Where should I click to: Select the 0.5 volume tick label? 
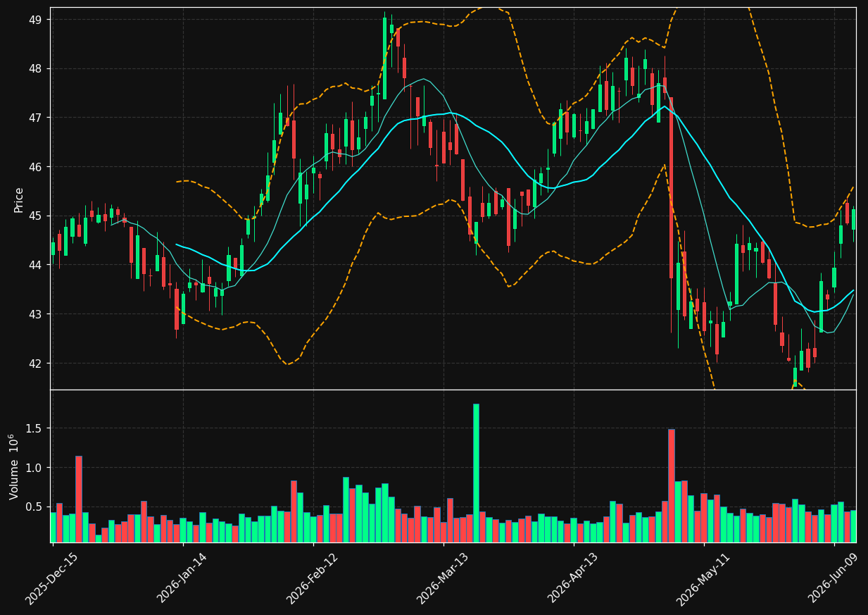pyautogui.click(x=35, y=507)
